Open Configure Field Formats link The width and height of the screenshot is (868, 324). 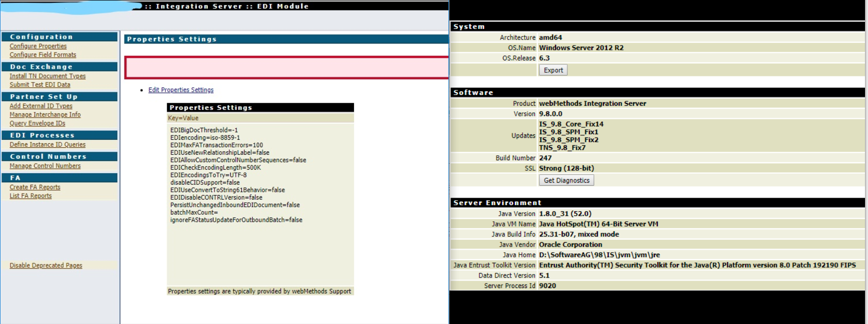pos(43,55)
